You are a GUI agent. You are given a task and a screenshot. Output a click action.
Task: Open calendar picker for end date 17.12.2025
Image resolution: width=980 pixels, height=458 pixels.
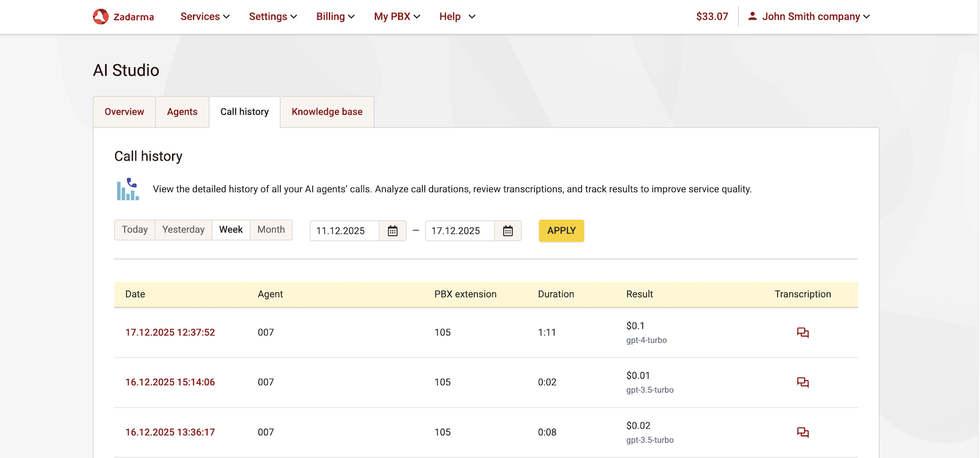click(x=508, y=231)
